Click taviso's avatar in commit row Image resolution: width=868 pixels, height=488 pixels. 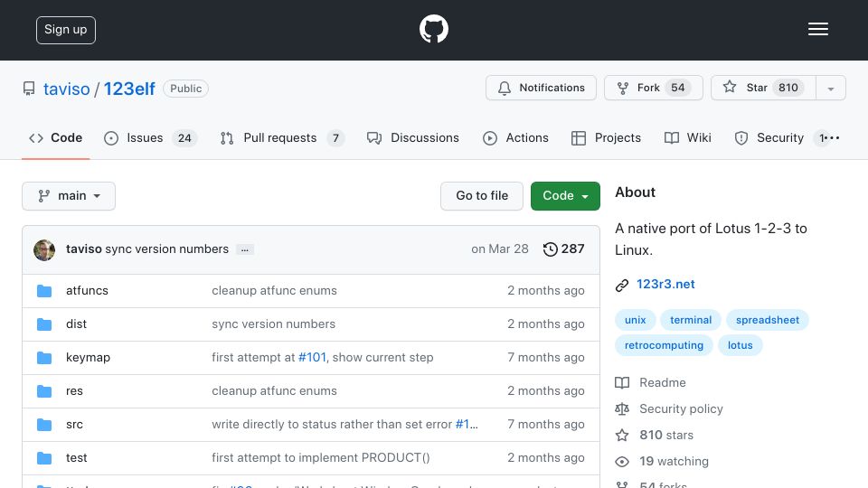pos(44,250)
